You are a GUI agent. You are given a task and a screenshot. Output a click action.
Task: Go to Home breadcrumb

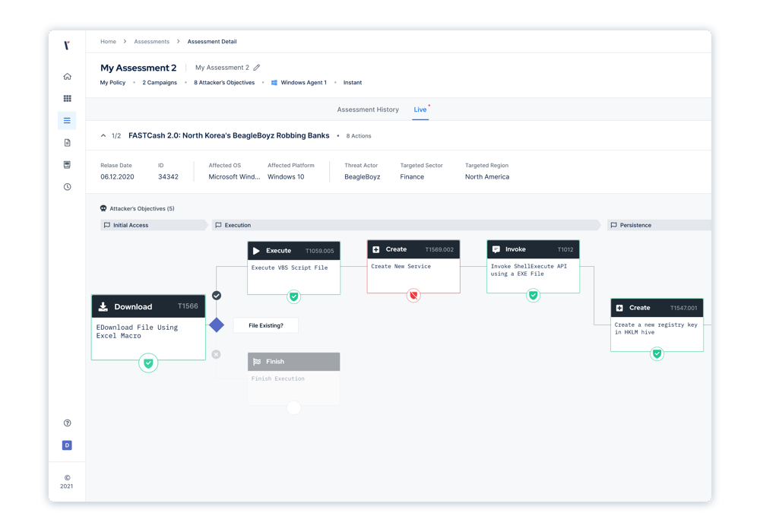click(x=108, y=42)
